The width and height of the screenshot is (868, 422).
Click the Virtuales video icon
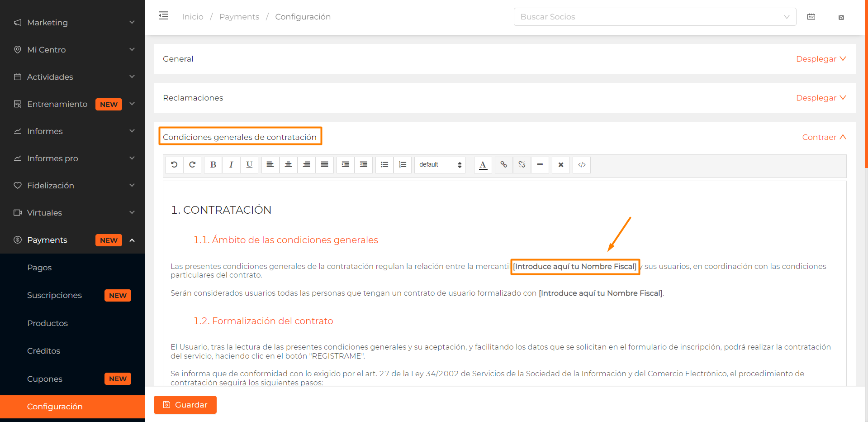click(x=18, y=212)
